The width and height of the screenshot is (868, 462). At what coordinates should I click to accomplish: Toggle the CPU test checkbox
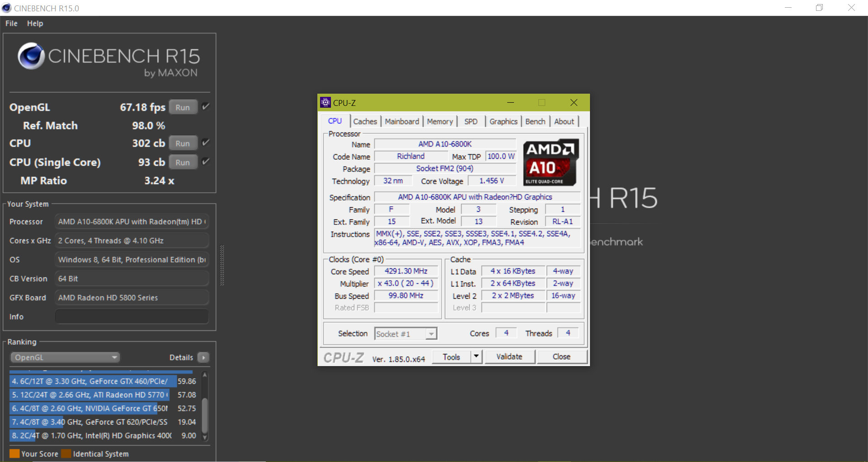click(206, 143)
